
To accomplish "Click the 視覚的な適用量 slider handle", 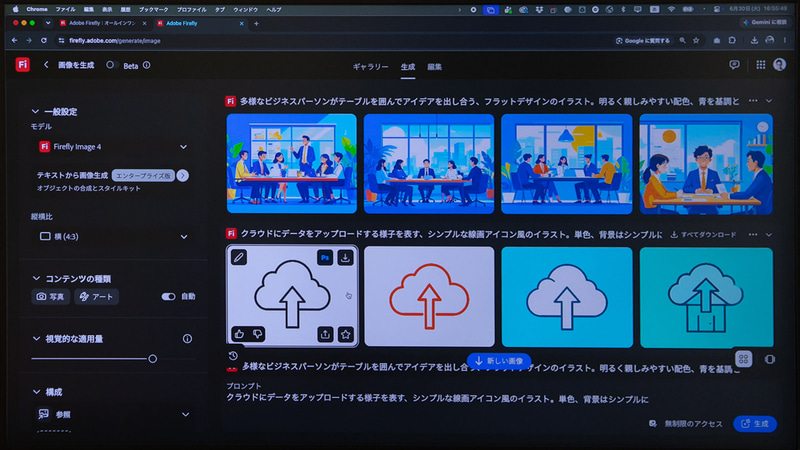I will tap(153, 359).
